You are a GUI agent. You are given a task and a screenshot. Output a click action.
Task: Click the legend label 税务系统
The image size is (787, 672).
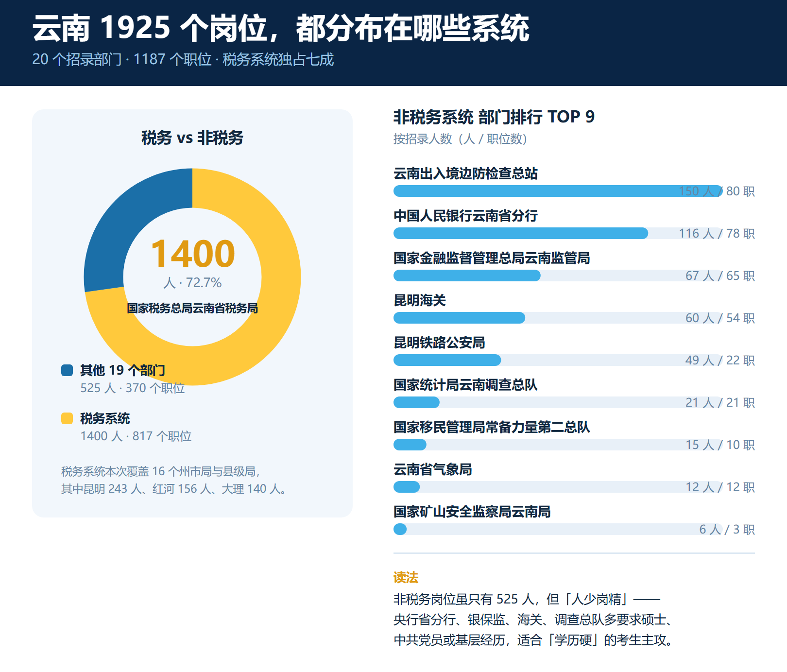105,418
